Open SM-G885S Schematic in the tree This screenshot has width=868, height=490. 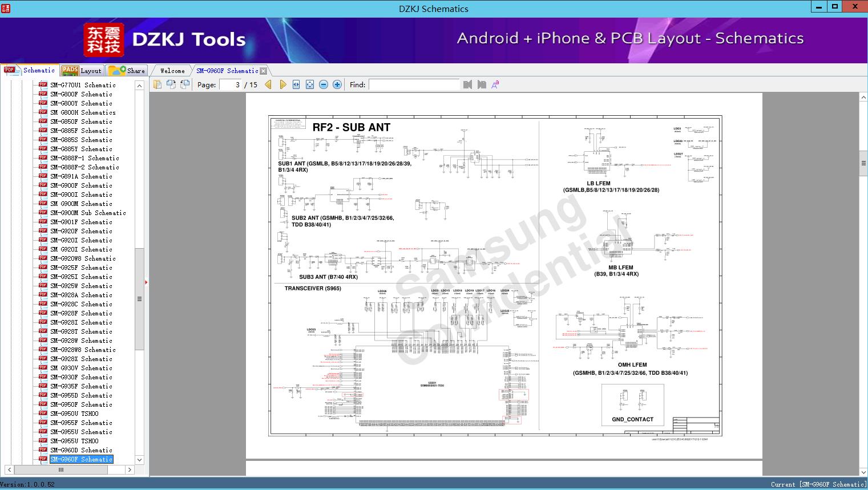point(81,140)
